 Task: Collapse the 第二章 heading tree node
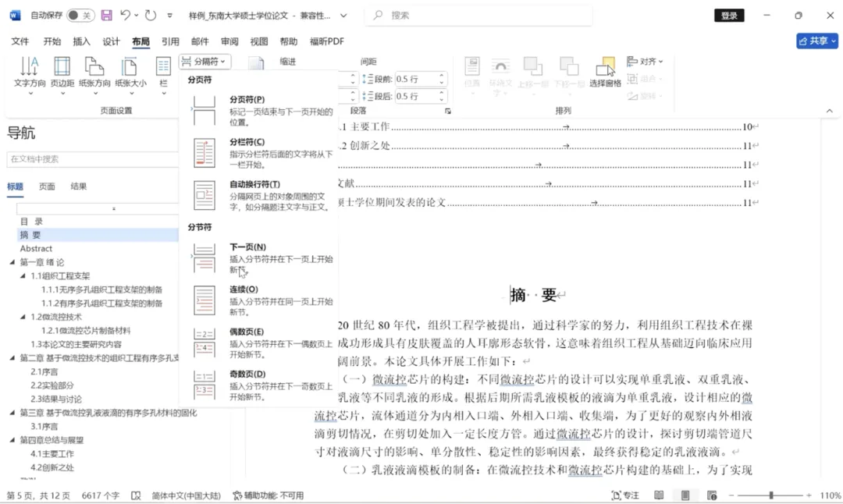tap(12, 358)
